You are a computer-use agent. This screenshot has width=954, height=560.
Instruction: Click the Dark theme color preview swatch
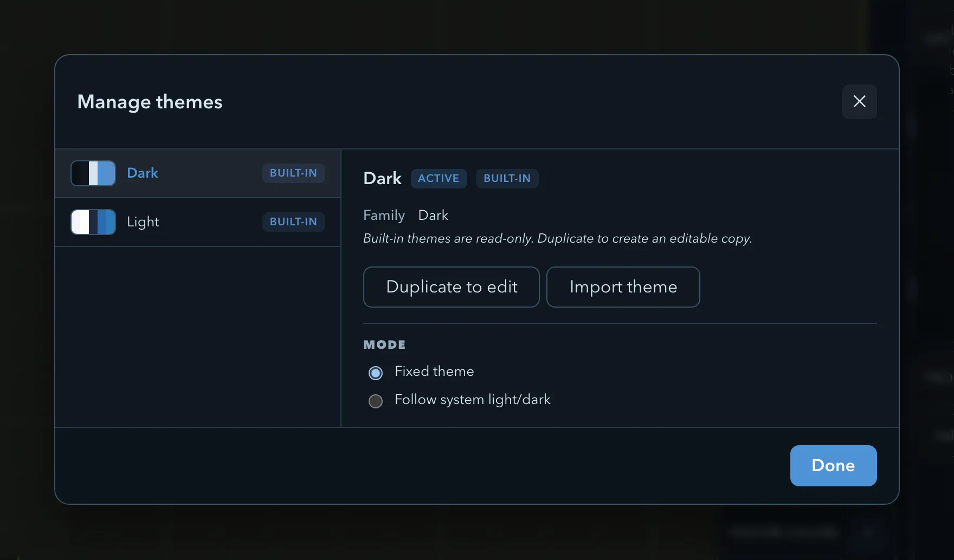[x=93, y=173]
